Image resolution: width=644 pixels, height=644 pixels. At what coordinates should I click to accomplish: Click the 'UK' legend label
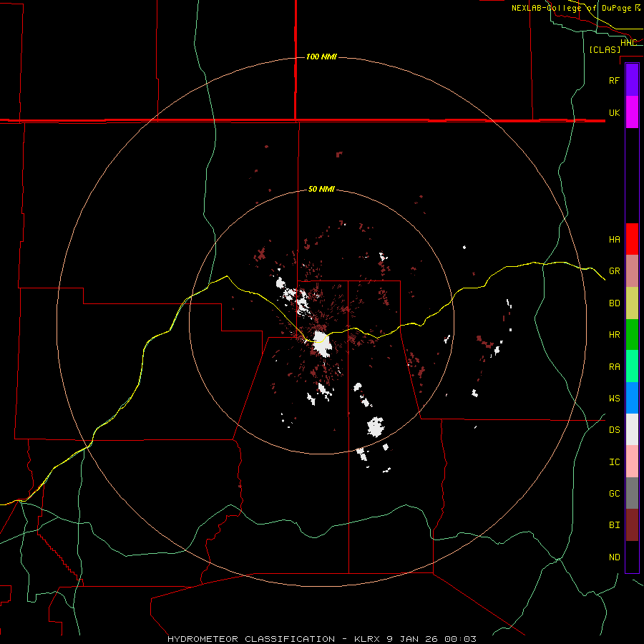[615, 112]
